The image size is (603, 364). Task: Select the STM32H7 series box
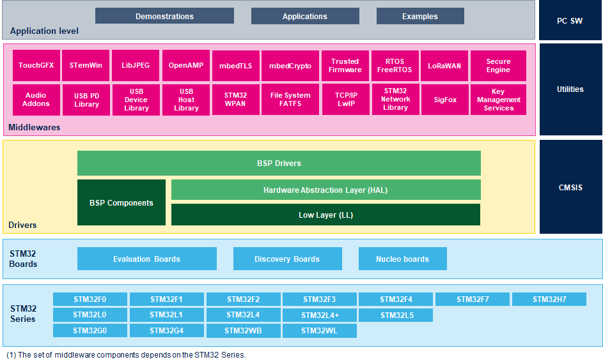tap(549, 299)
